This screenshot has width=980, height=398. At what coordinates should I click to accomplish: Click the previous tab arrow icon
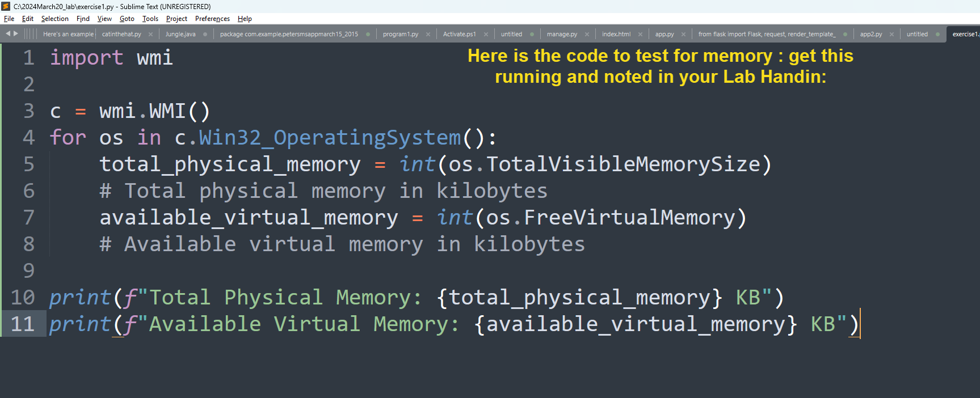click(8, 33)
